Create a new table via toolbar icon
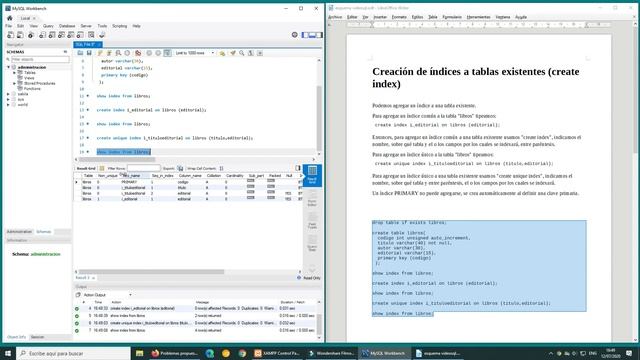The image size is (640, 360). (52, 35)
